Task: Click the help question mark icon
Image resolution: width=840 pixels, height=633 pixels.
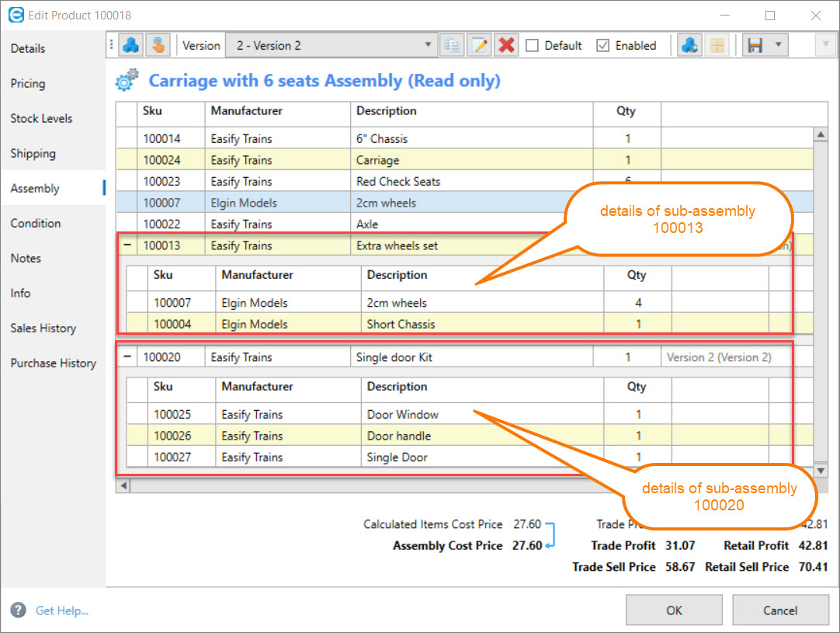Action: coord(18,610)
